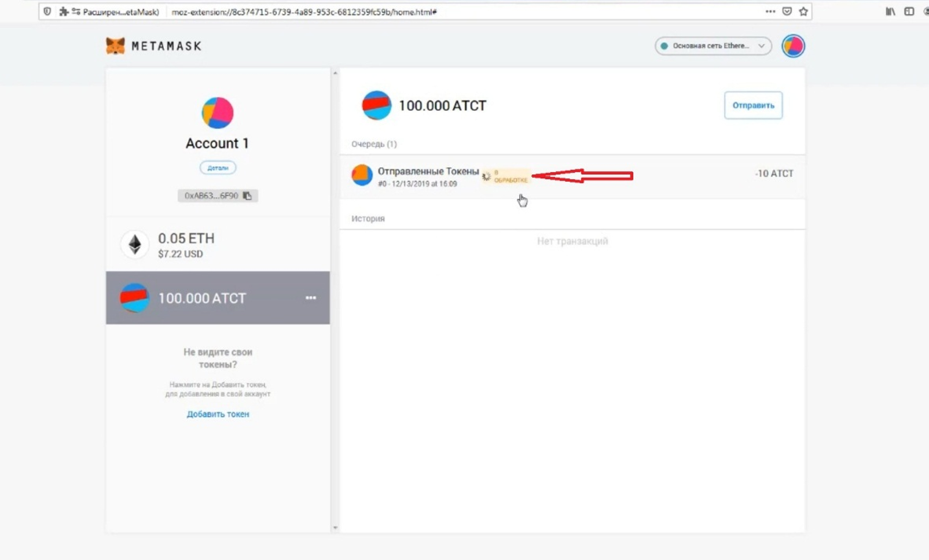Screen dimensions: 929x560
Task: Click the 100.000 ATCT balance in main panel
Action: [x=442, y=106]
